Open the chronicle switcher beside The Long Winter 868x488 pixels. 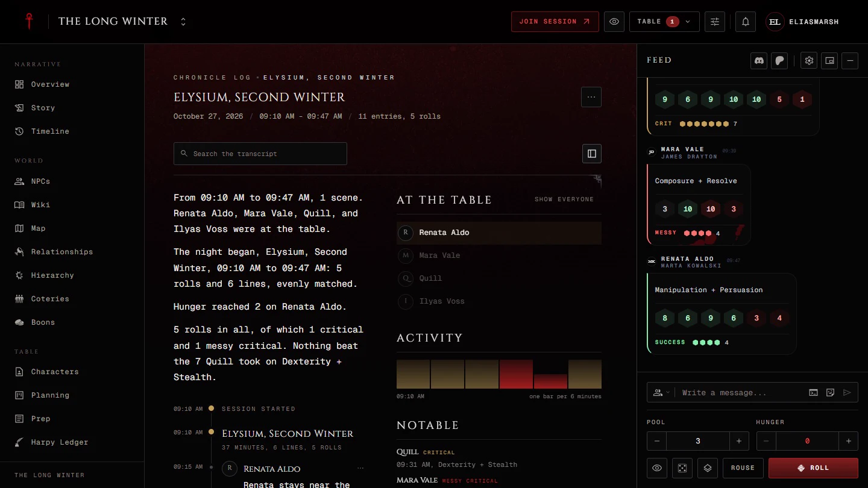183,22
